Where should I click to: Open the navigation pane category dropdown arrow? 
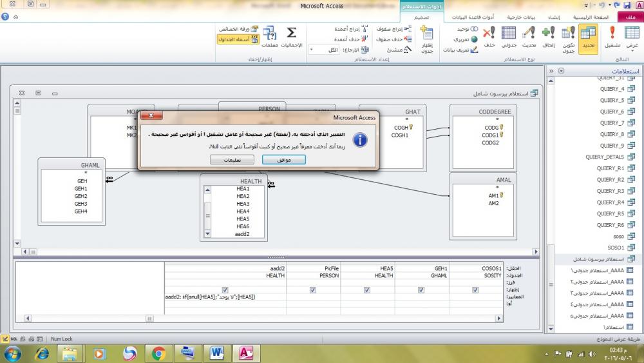pos(561,71)
